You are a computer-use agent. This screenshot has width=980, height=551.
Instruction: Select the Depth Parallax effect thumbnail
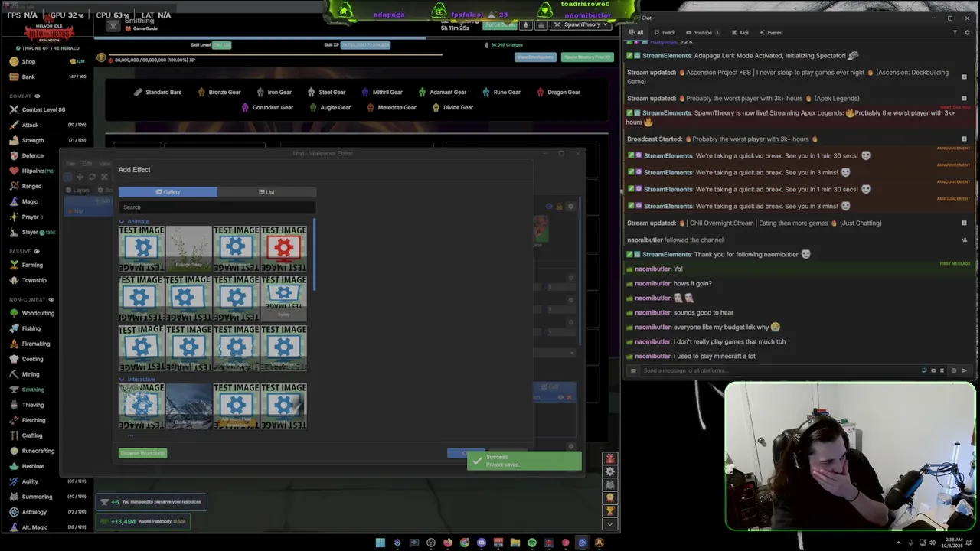click(x=189, y=406)
